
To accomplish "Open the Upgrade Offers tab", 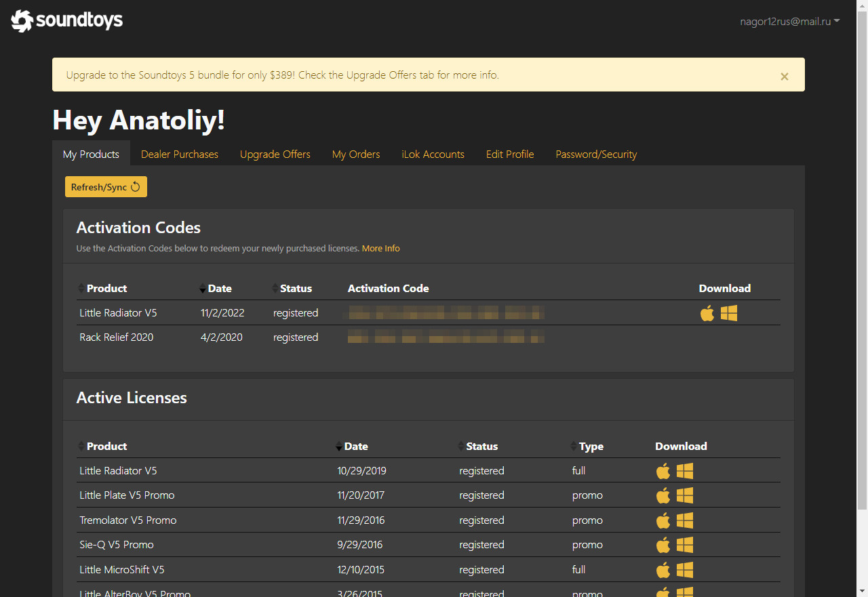I will coord(275,155).
